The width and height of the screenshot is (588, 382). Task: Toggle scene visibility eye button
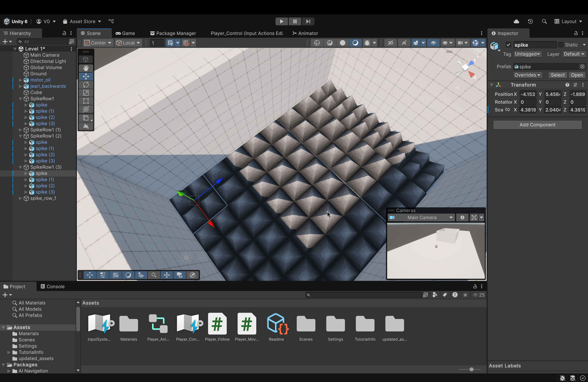point(433,43)
